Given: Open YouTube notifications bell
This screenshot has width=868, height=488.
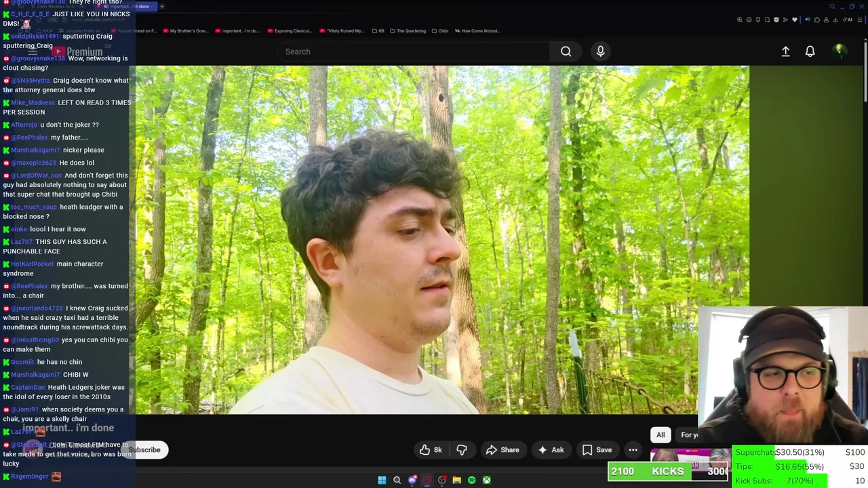Looking at the screenshot, I should [x=810, y=52].
